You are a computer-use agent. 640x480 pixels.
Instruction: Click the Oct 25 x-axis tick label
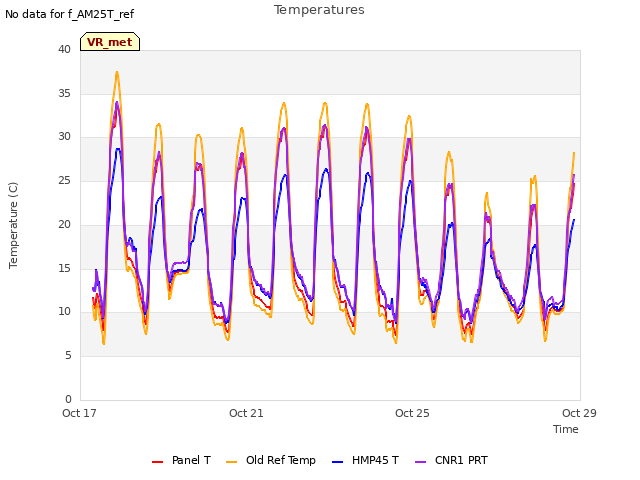coord(412,413)
